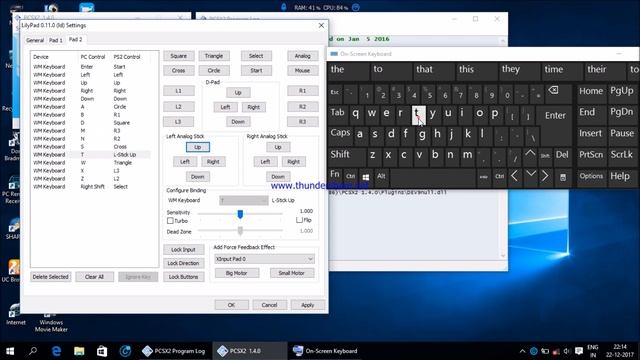Click the Lock Input button
The width and height of the screenshot is (640, 360).
pos(183,249)
